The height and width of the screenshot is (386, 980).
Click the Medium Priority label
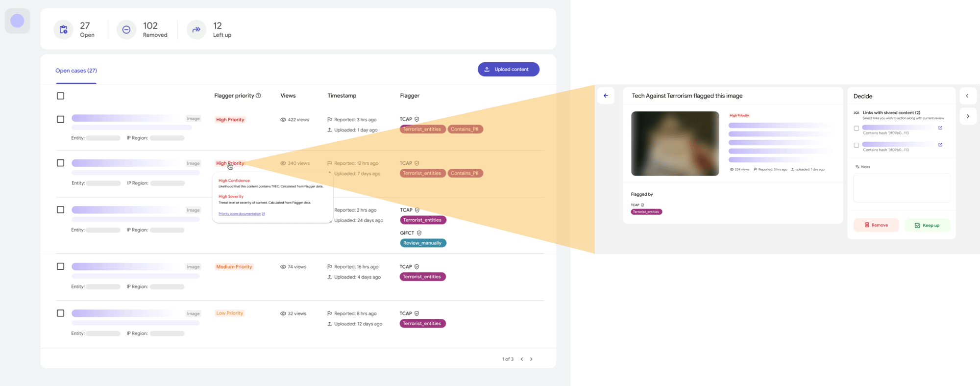[x=234, y=267]
